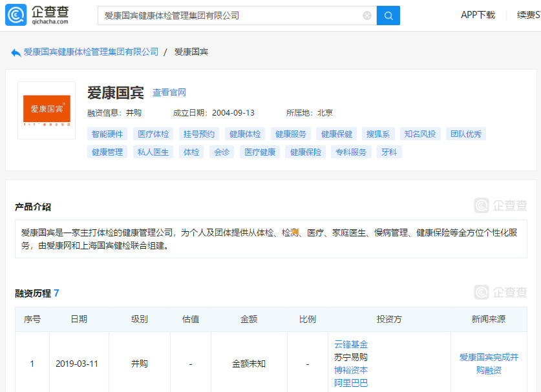Open investor link 云锋基金
This screenshot has height=392, width=541.
click(351, 344)
